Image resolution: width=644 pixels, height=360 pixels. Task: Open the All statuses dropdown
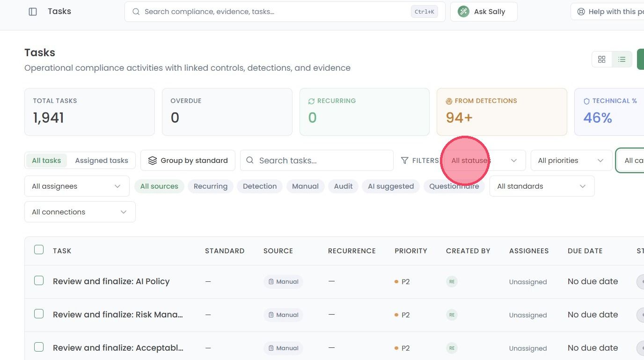coord(485,161)
